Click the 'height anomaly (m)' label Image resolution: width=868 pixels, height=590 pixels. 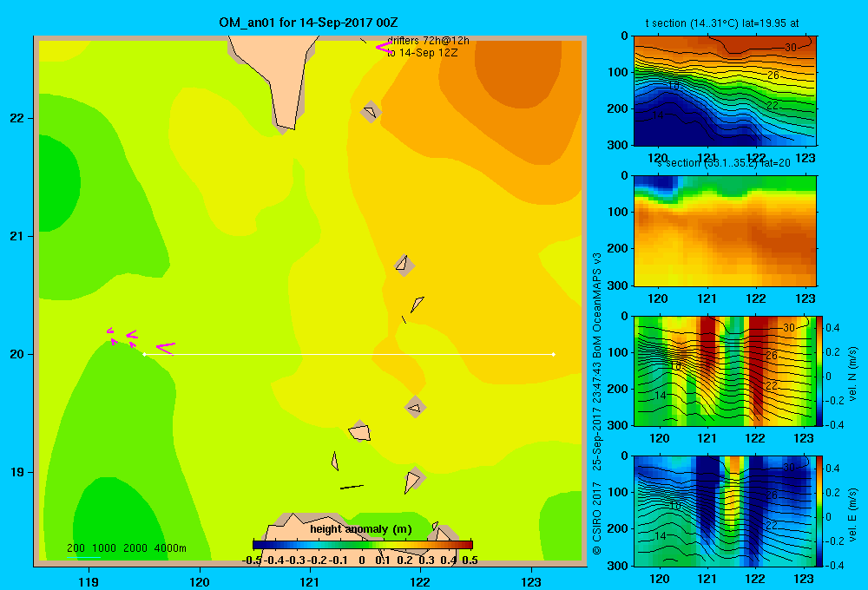point(361,529)
